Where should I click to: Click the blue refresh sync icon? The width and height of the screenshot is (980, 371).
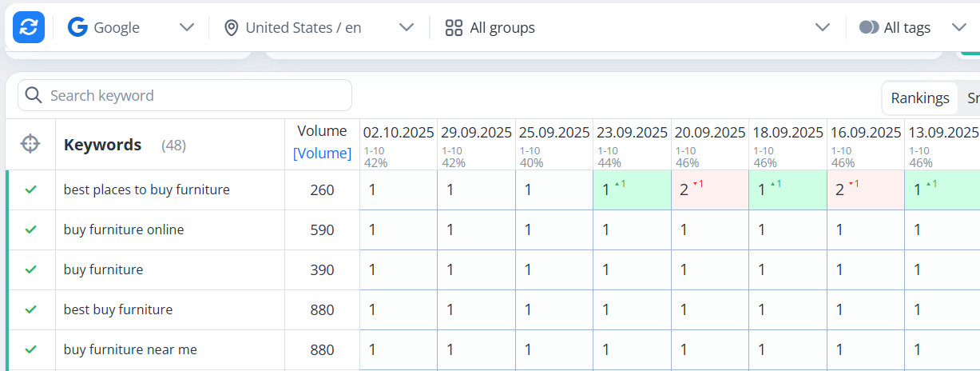[29, 27]
